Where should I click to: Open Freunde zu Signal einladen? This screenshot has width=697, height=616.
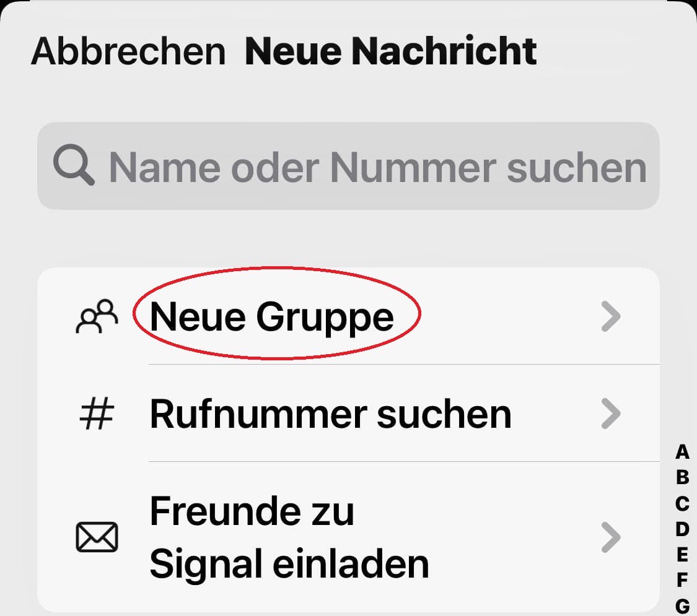(x=289, y=537)
